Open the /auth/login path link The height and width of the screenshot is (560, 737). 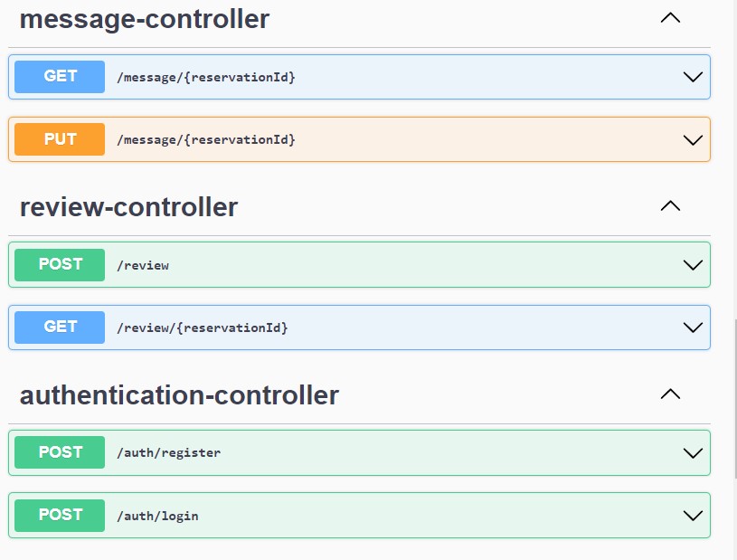157,516
